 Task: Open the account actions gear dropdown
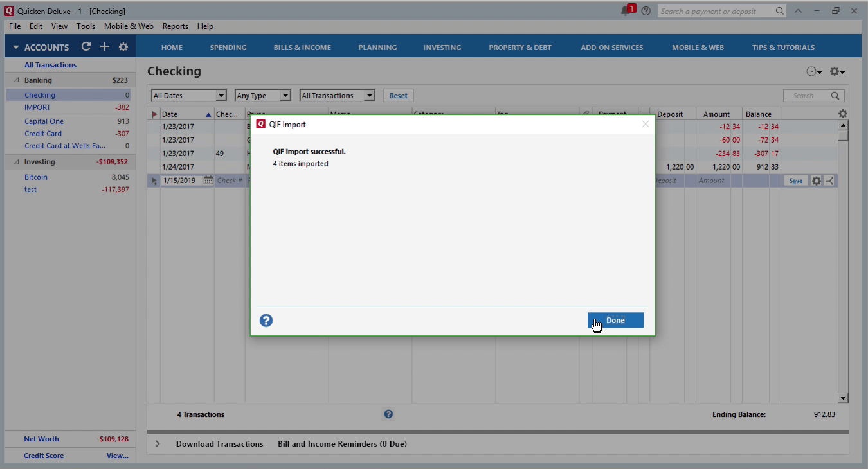tap(837, 72)
